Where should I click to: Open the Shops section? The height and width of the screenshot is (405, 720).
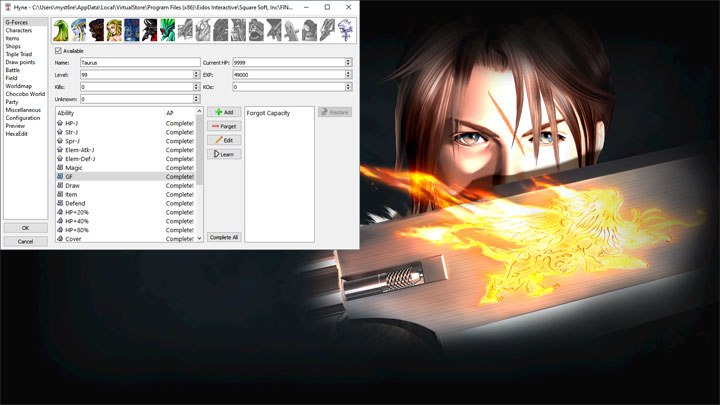[25, 46]
